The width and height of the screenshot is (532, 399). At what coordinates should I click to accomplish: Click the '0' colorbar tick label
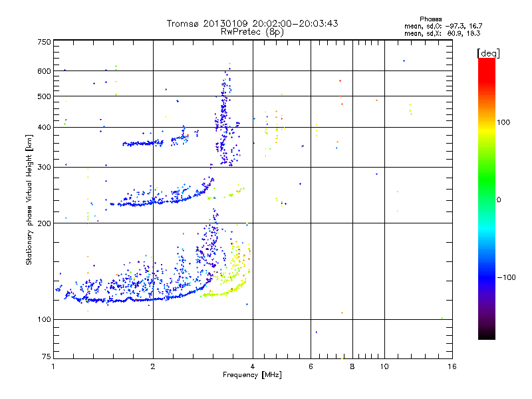pyautogui.click(x=499, y=200)
